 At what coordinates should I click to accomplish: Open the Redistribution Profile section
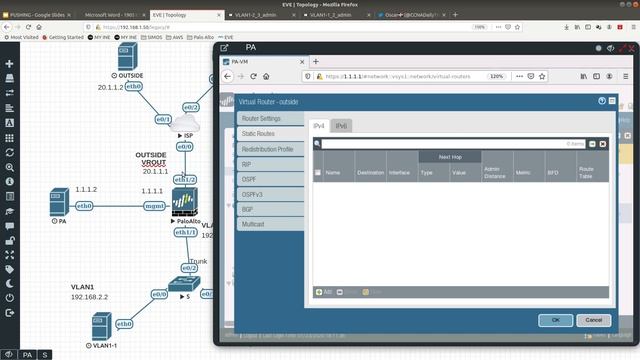271,149
